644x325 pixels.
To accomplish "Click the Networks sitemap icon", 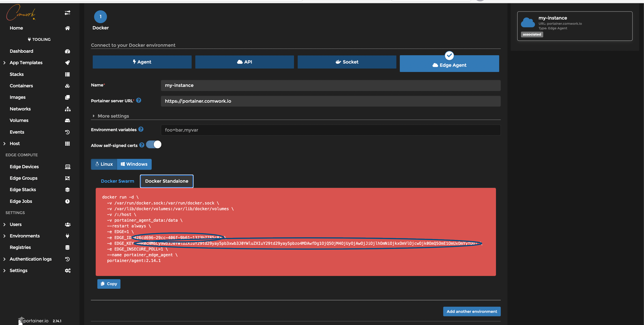I will 67,109.
